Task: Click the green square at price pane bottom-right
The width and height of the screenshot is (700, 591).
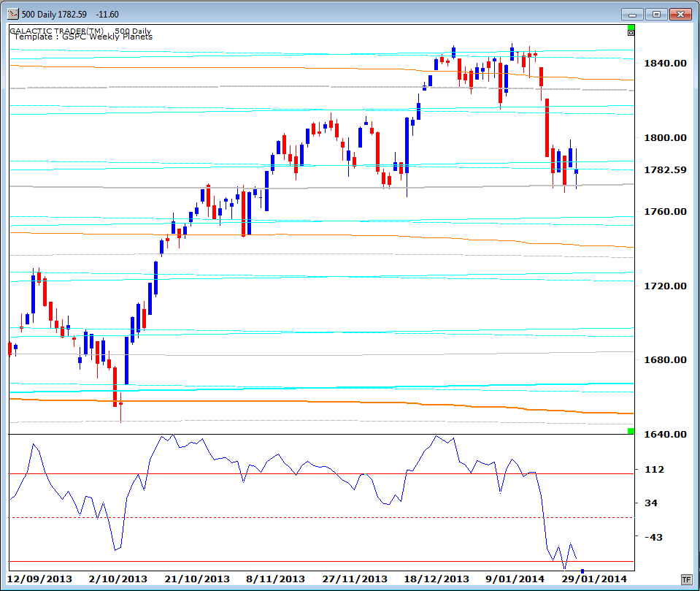Action: (x=631, y=430)
